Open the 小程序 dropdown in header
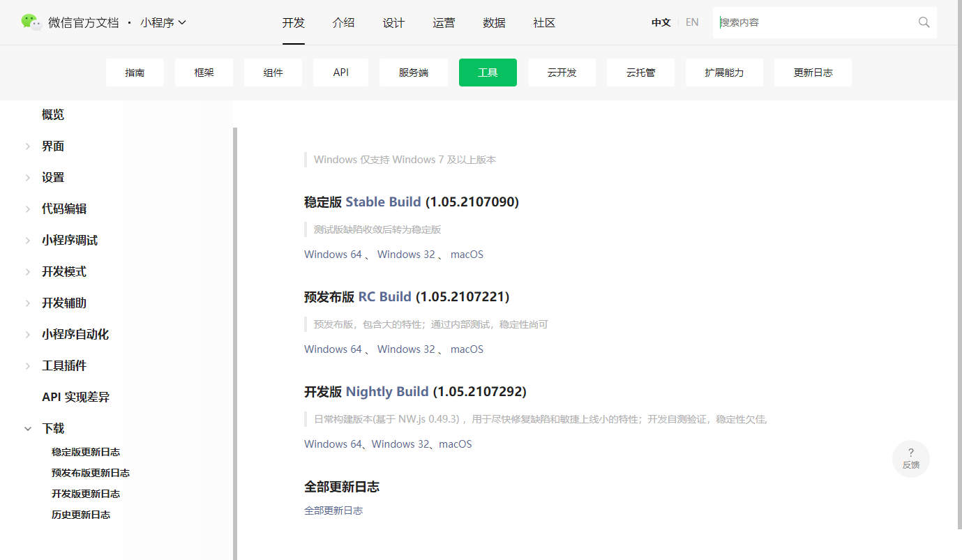Viewport: 962px width, 560px height. pos(163,22)
